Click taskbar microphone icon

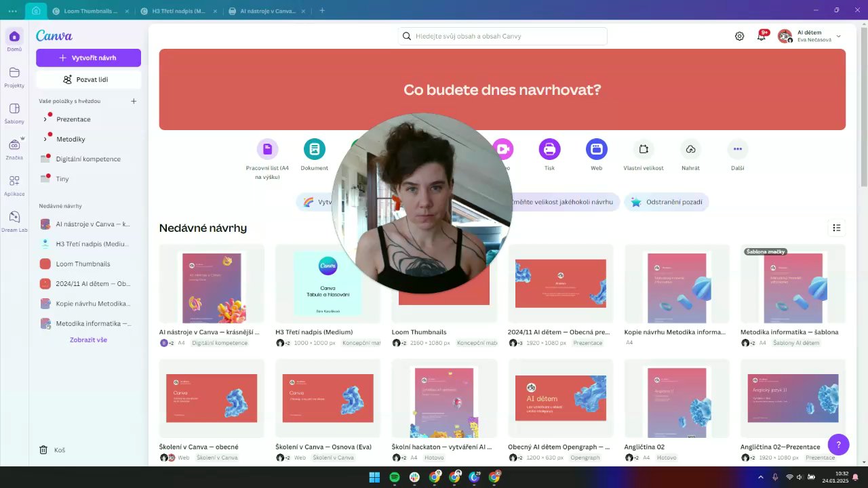pos(775,477)
